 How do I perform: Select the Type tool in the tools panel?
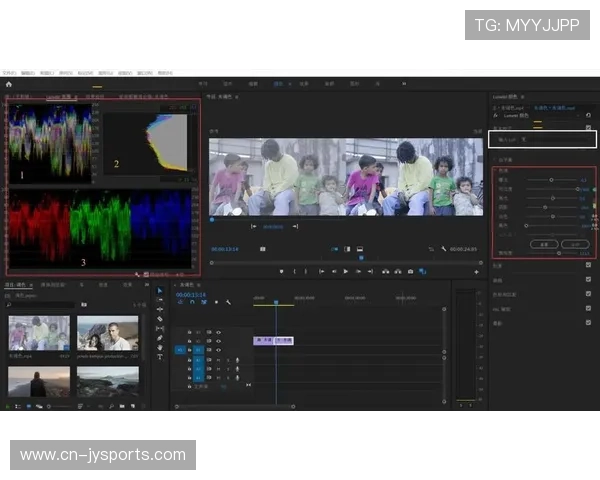(160, 357)
